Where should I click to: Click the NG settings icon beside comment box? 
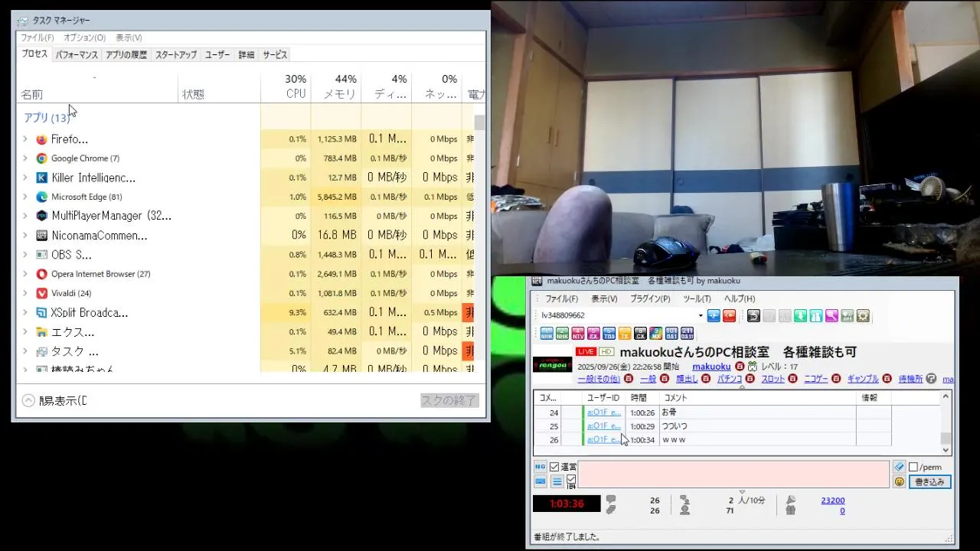tap(541, 467)
